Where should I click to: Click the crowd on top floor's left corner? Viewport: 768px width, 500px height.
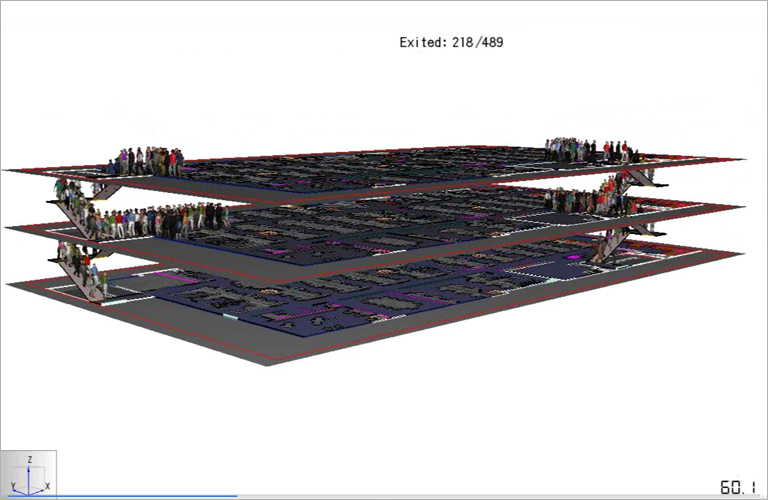145,161
